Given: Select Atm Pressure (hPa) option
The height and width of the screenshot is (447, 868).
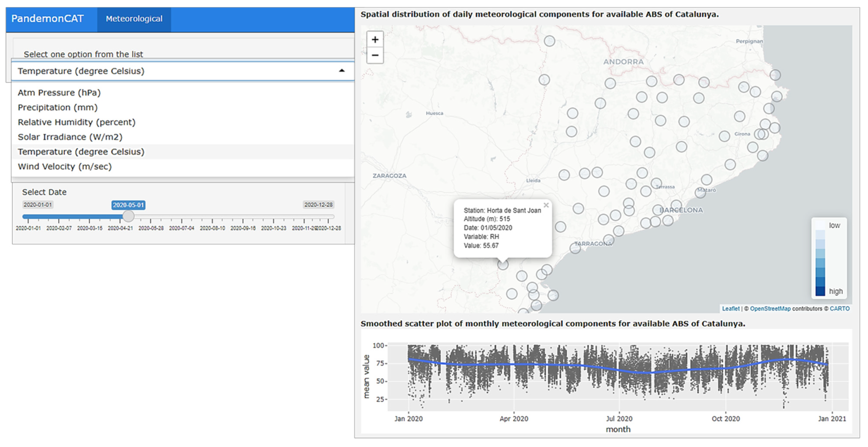Looking at the screenshot, I should [59, 93].
